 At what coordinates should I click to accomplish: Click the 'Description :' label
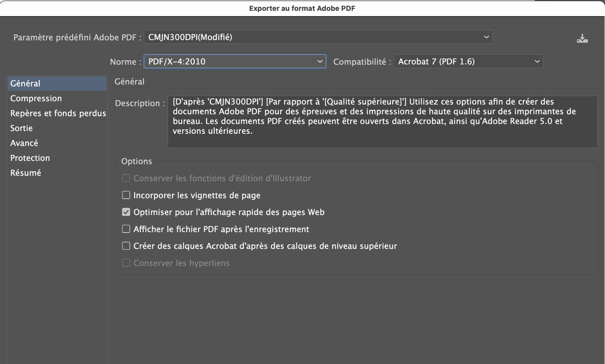(140, 103)
